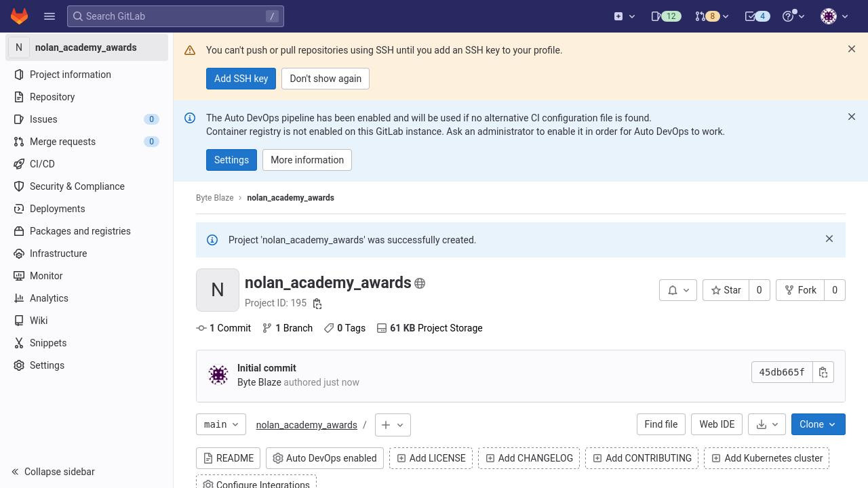View 61 KB Project Storage link

[x=429, y=328]
